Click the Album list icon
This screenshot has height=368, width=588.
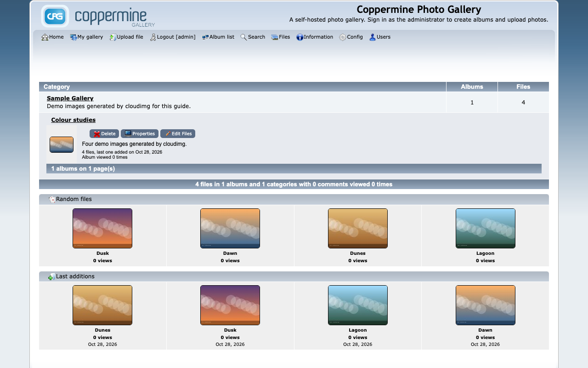pyautogui.click(x=205, y=37)
